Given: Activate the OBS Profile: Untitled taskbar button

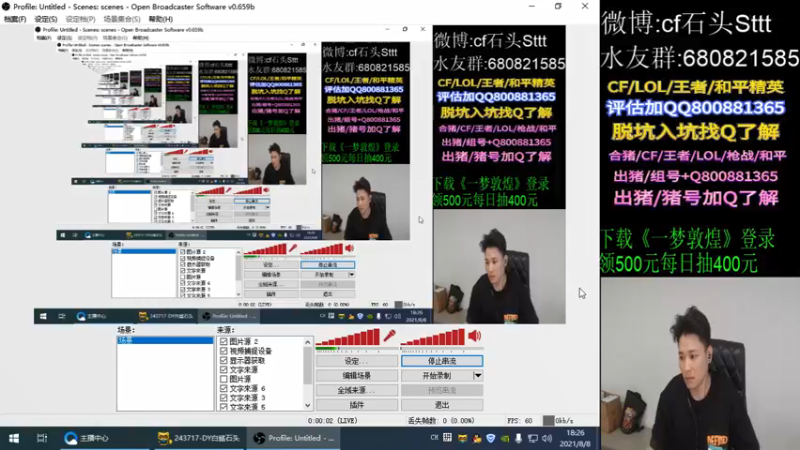Looking at the screenshot, I should [x=295, y=438].
